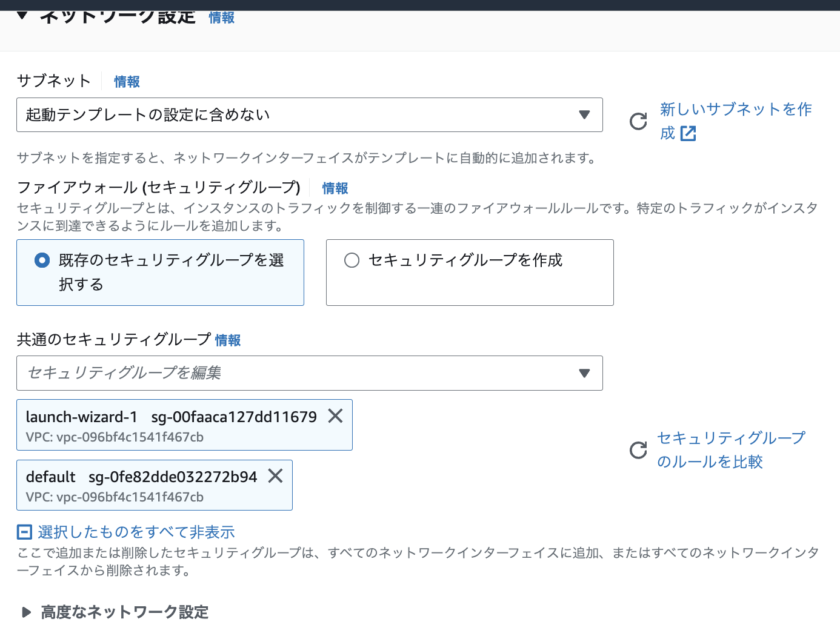Expand 高度なネットワーク設定 section

[26, 612]
